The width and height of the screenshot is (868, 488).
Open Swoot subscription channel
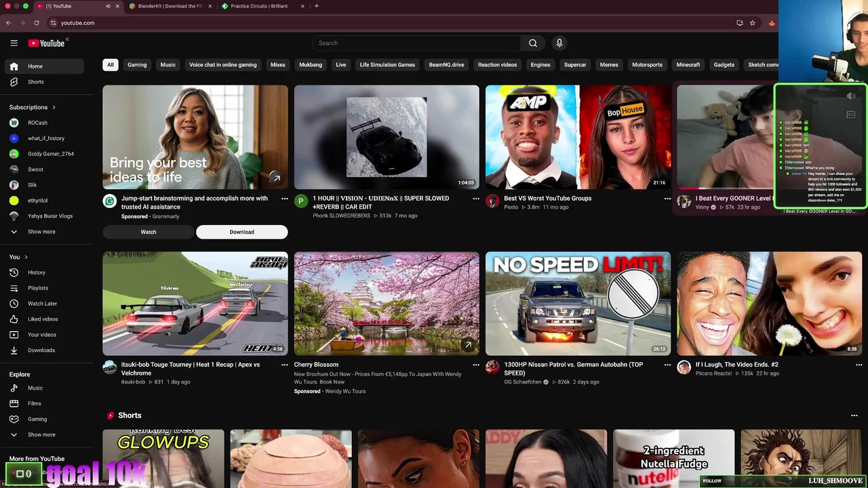click(x=45, y=169)
